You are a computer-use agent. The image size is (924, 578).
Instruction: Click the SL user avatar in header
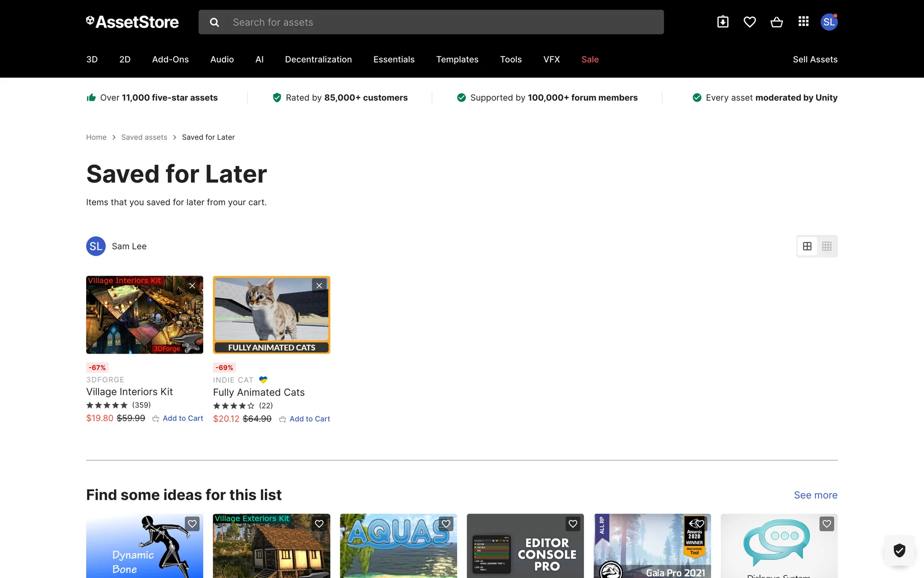pos(829,22)
